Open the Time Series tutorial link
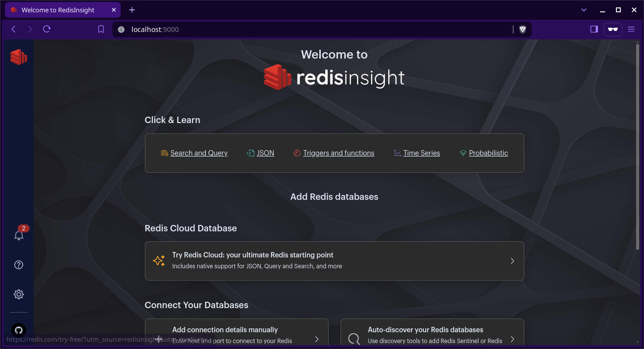The image size is (644, 349). pos(421,153)
